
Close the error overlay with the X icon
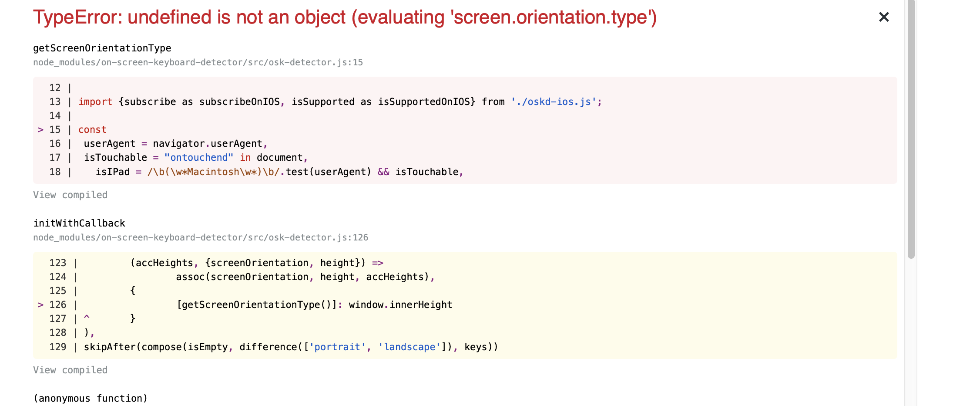tap(884, 17)
